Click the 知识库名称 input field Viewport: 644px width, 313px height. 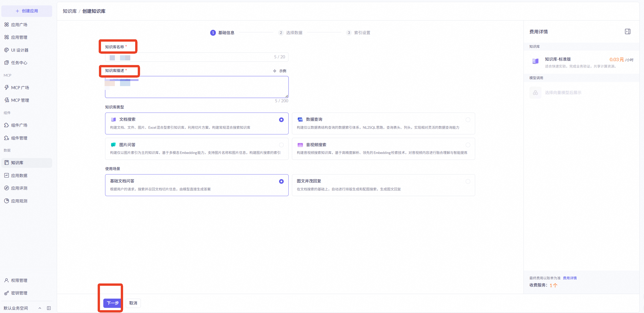point(197,57)
